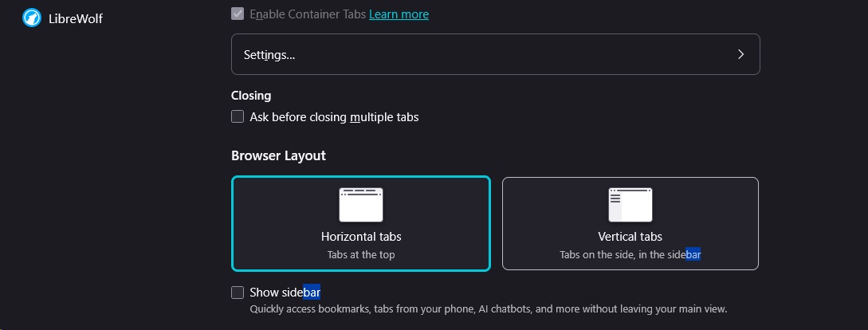Click the Vertical tabs layout icon
Viewport: 868px width, 330px height.
pyautogui.click(x=630, y=205)
